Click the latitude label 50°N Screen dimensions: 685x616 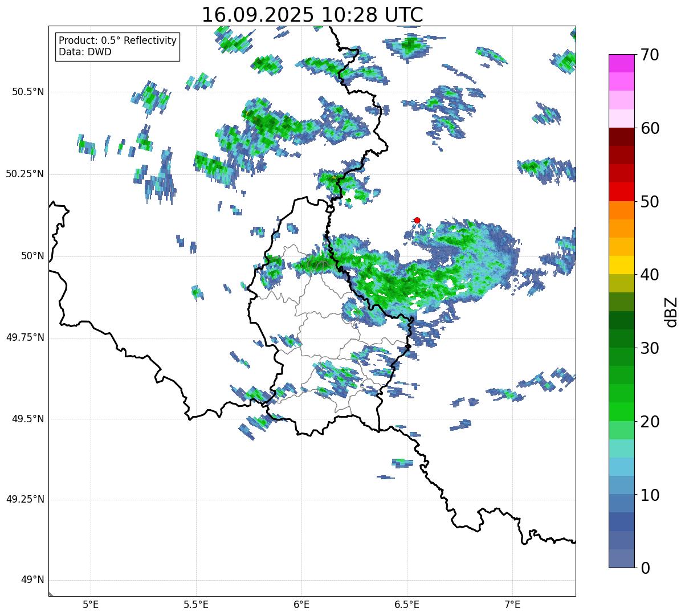tap(32, 256)
